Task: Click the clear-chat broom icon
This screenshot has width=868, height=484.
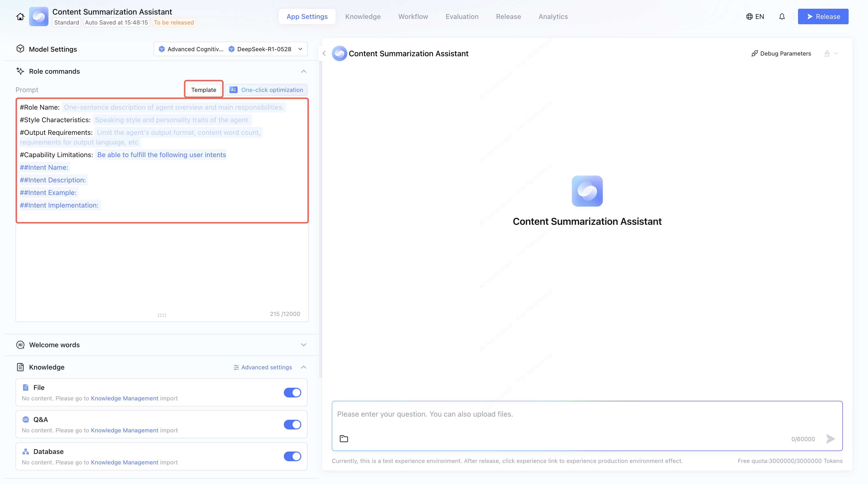Action: [827, 53]
